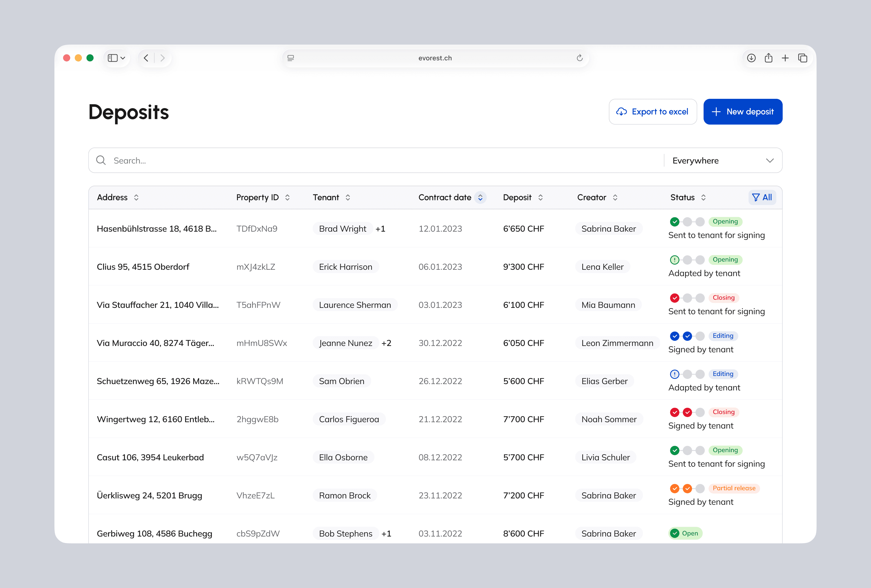Click the browser share icon
The height and width of the screenshot is (588, 871).
click(768, 58)
